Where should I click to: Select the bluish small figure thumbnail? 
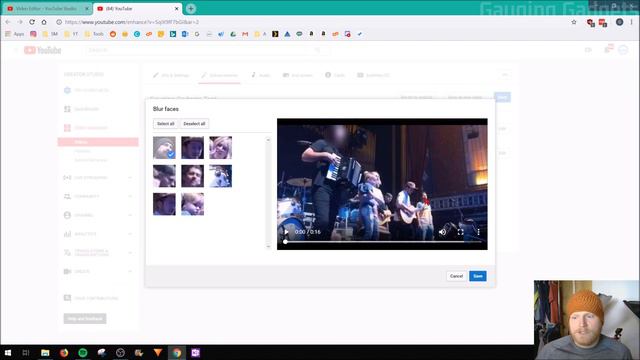coord(220,176)
